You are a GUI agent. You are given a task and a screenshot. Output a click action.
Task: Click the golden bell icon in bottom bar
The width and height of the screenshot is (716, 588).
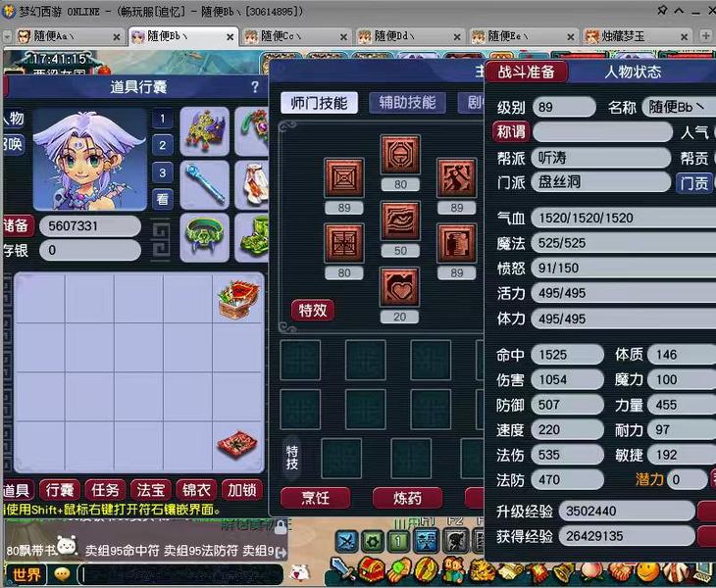(565, 569)
